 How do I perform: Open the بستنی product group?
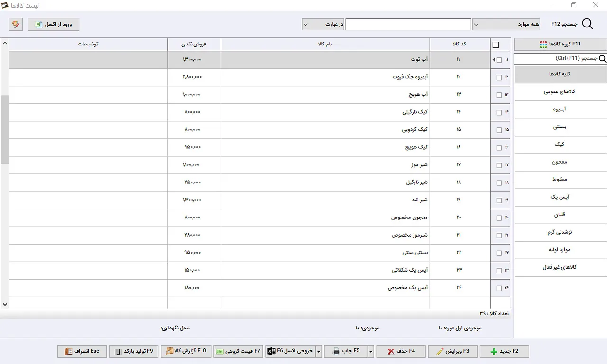560,127
